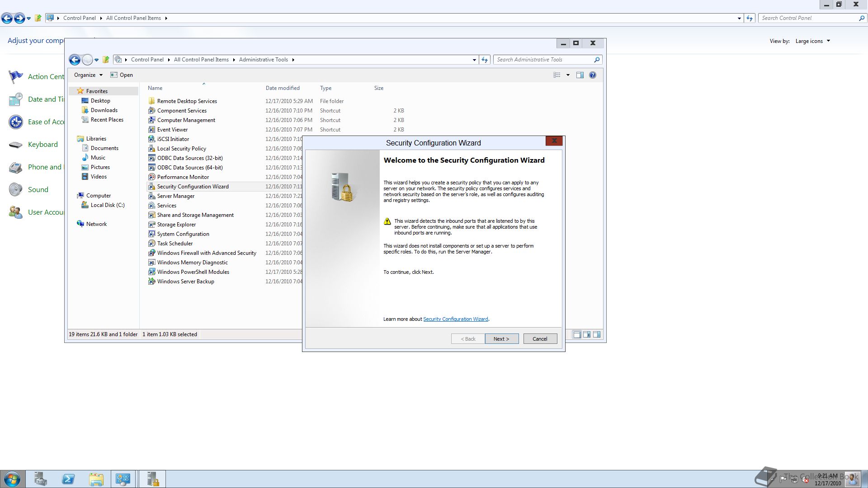
Task: Click Back arrow in Administrative Tools window
Action: [75, 60]
